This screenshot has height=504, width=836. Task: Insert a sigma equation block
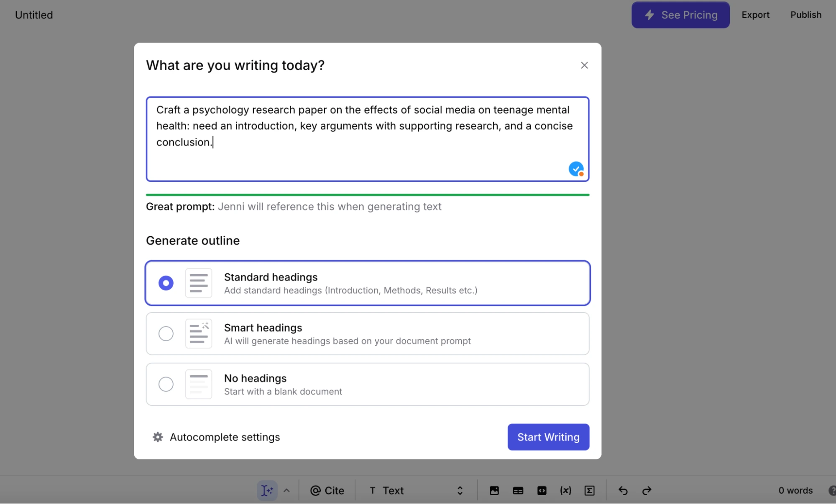(589, 490)
